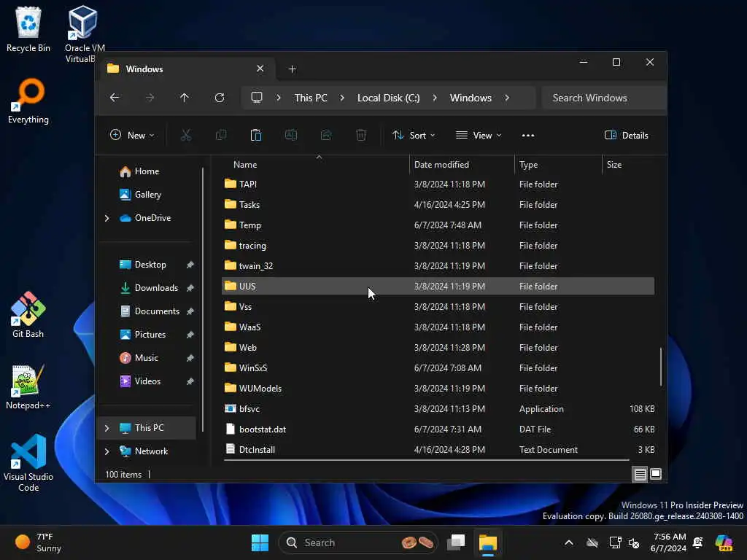Toggle the Details pane button
The image size is (747, 560).
(626, 135)
